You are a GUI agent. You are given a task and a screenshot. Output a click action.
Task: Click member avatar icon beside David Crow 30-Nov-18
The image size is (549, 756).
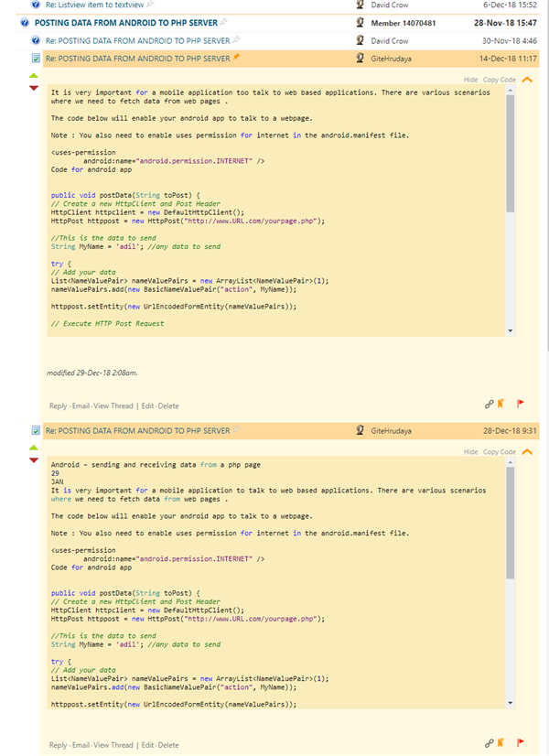[360, 40]
